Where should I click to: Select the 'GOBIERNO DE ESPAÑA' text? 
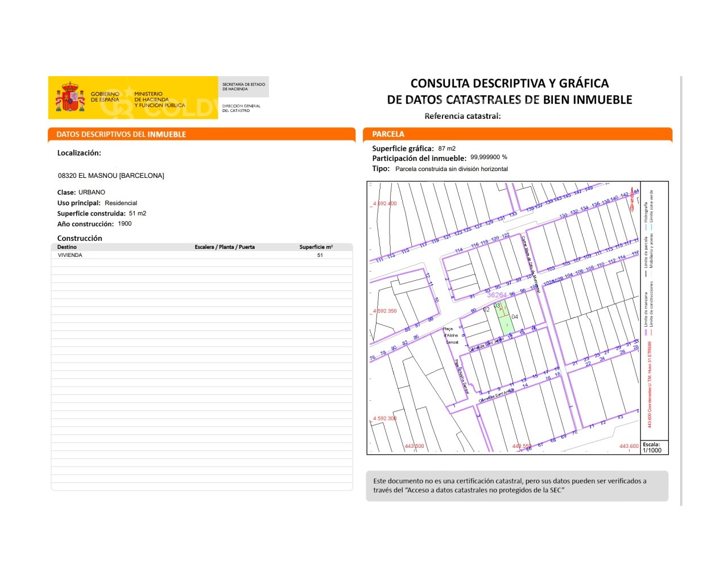point(105,97)
